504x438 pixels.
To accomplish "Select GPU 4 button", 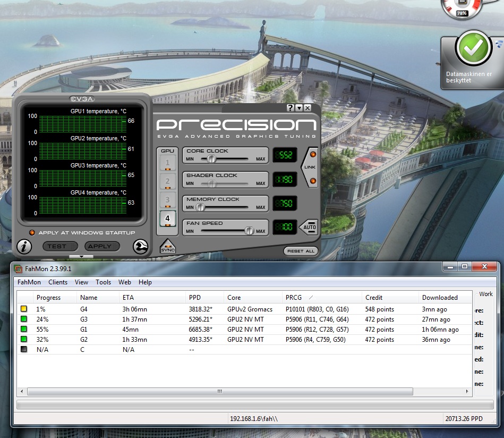I will pyautogui.click(x=167, y=219).
